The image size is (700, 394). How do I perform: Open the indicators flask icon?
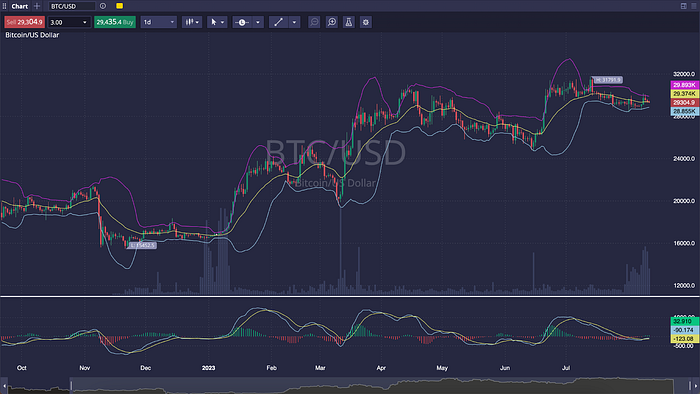pyautogui.click(x=349, y=22)
